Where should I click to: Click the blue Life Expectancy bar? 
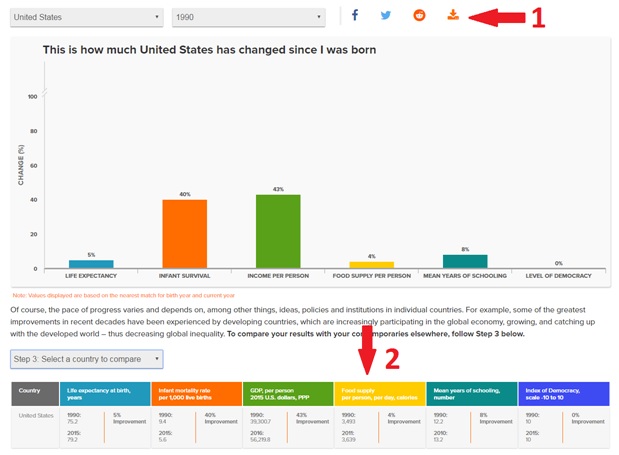[x=91, y=264]
